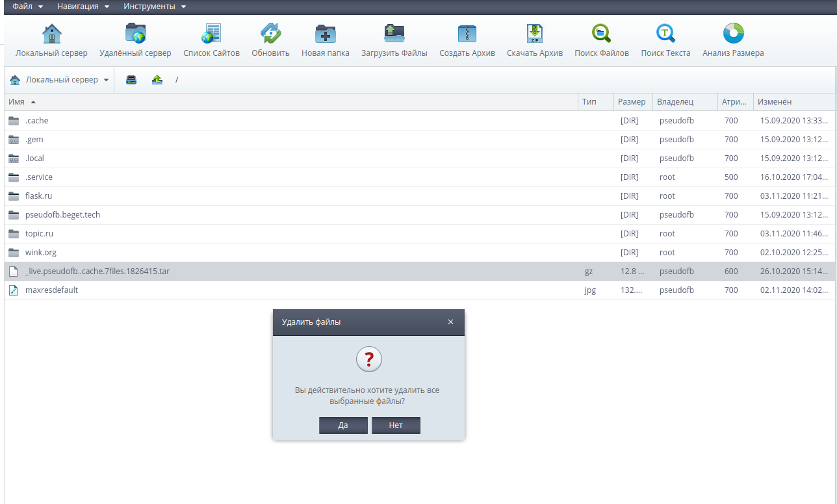Click the Upload Files (Загрузить Файлы) icon

[394, 34]
